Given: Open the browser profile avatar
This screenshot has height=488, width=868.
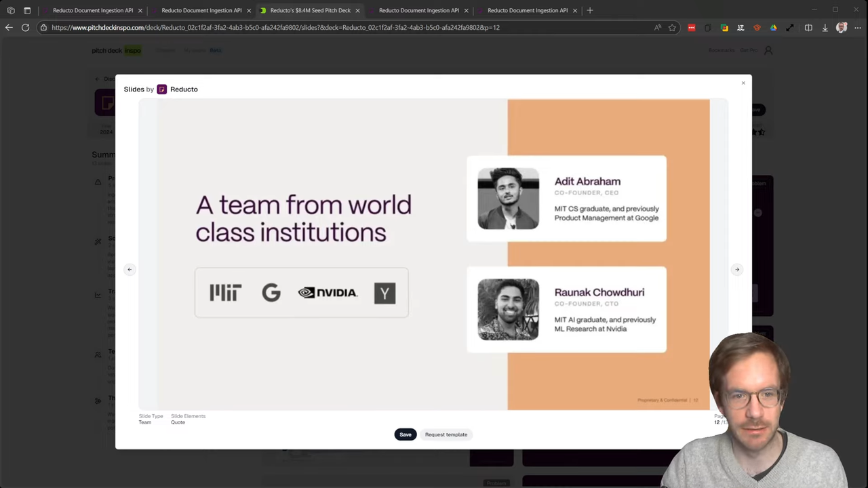Looking at the screenshot, I should pos(842,27).
